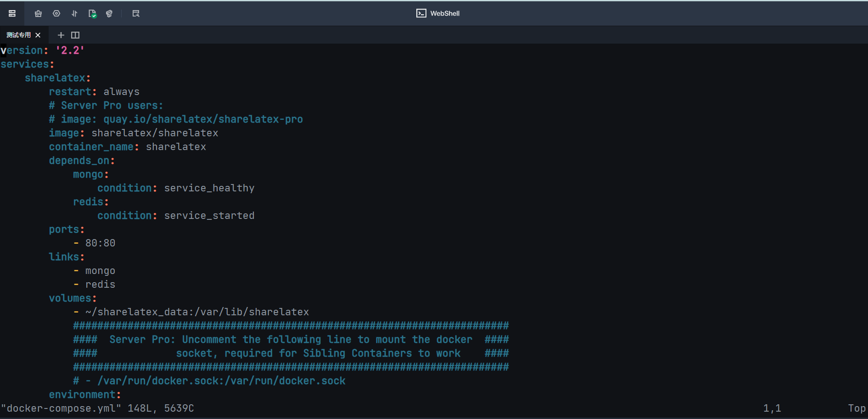Add a new terminal tab

pos(61,35)
